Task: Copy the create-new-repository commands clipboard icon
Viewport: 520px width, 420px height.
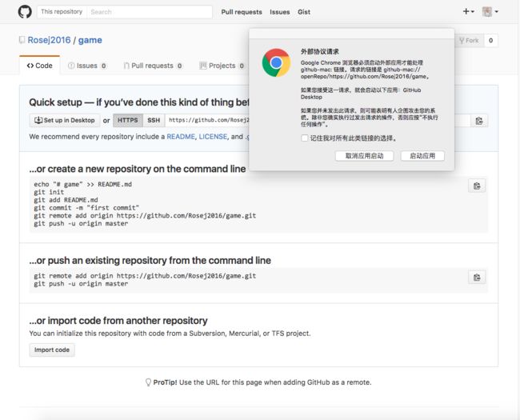Action: coord(477,186)
